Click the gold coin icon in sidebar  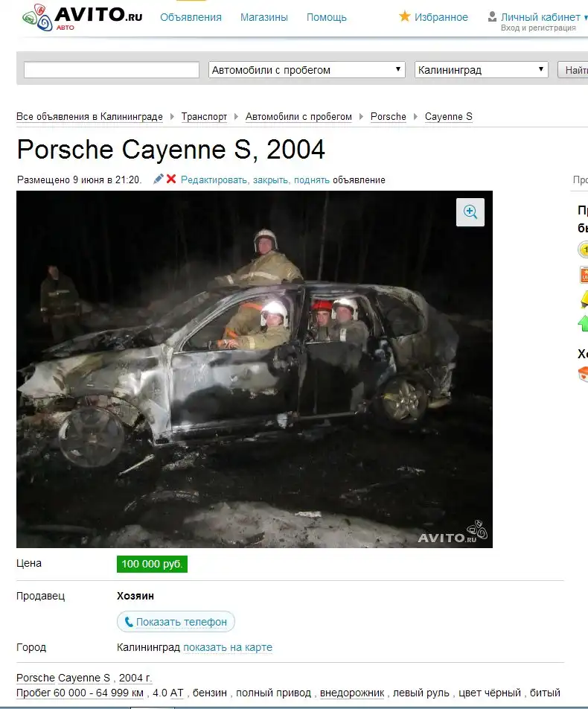click(584, 249)
